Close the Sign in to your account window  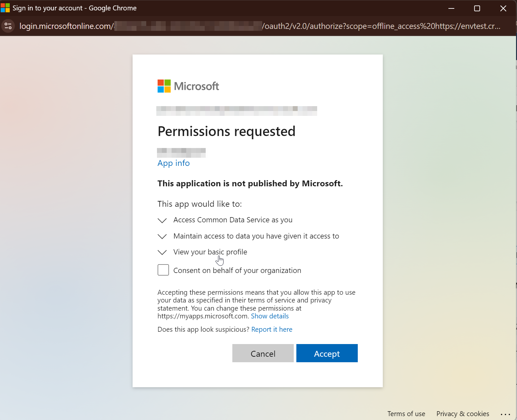503,8
